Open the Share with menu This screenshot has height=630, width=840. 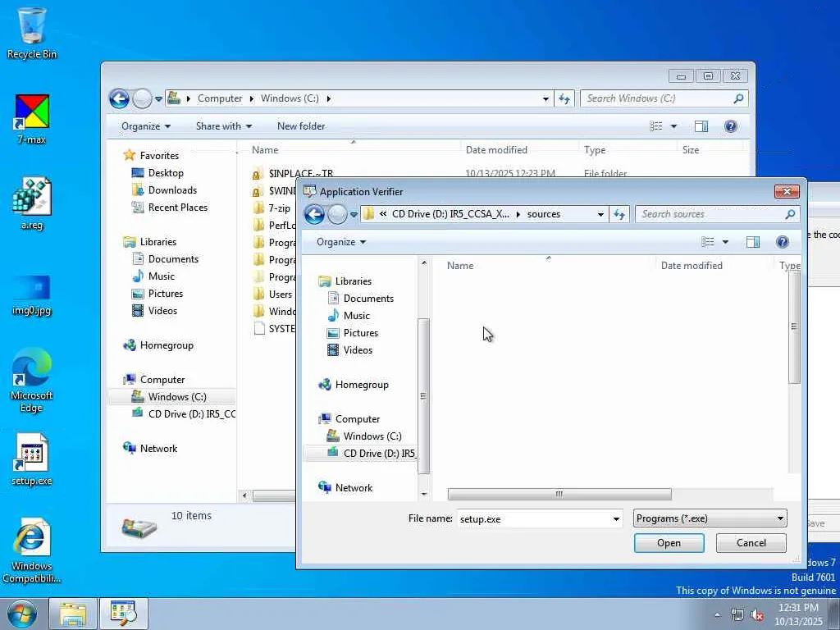[x=224, y=126]
